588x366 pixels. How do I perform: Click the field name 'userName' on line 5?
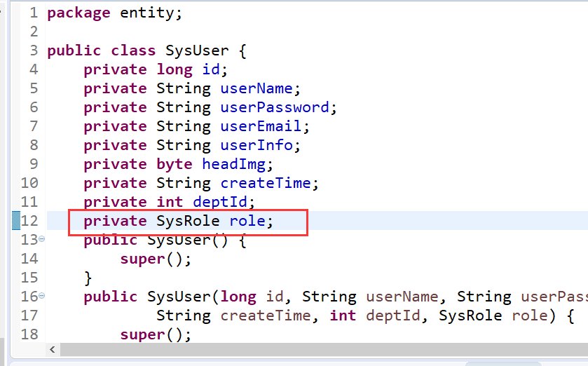pos(256,88)
